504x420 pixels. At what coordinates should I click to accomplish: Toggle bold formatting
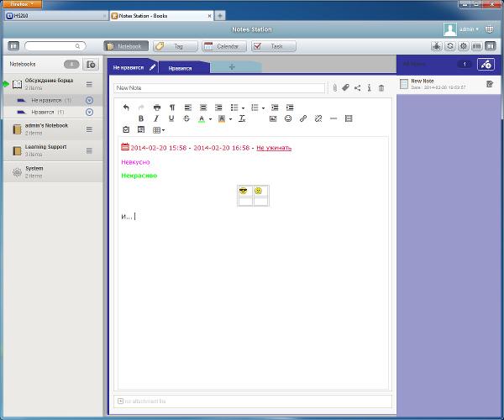point(141,118)
